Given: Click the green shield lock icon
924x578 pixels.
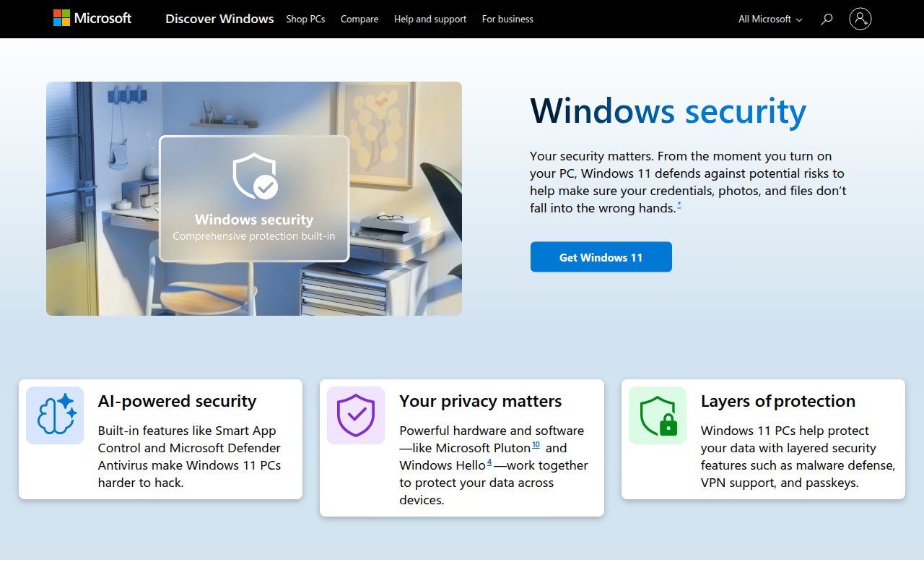Looking at the screenshot, I should [658, 415].
